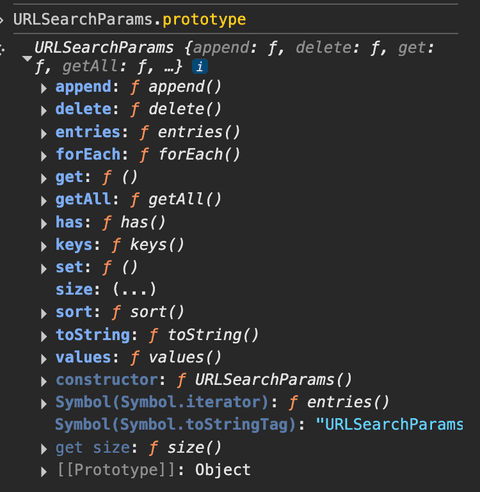Expand the get size getter entry
Viewport: 480px width, 492px height.
click(x=44, y=449)
